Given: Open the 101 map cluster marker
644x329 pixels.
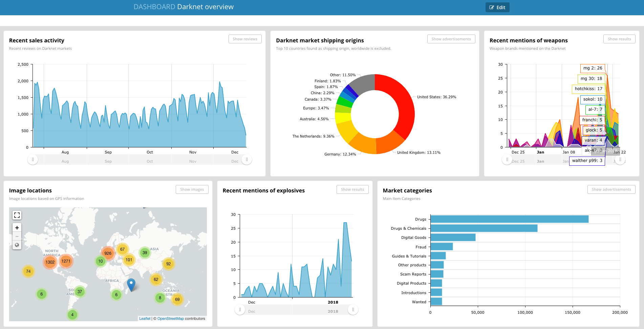Looking at the screenshot, I should 129,260.
